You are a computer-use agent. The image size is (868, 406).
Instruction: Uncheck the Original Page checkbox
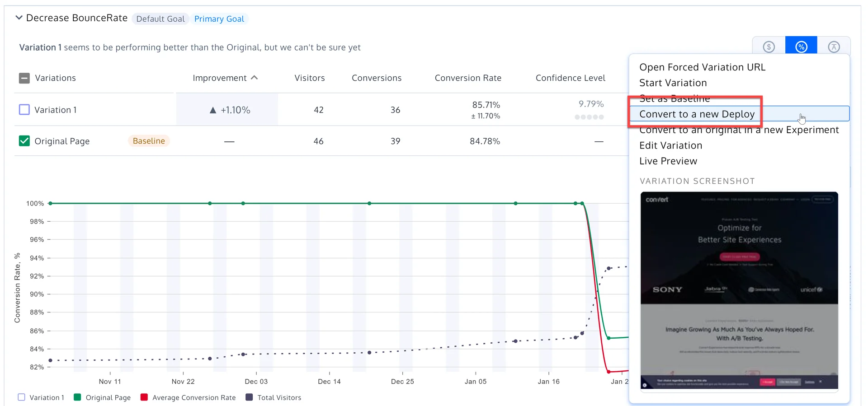click(x=24, y=141)
